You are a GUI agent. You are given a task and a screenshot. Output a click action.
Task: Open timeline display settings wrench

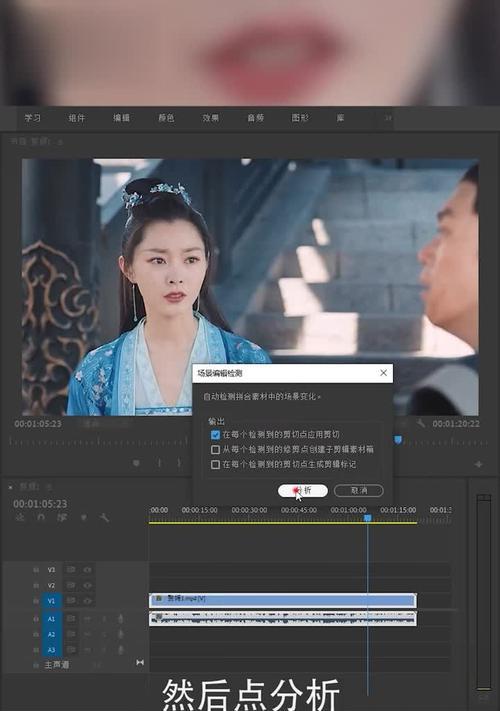104,517
